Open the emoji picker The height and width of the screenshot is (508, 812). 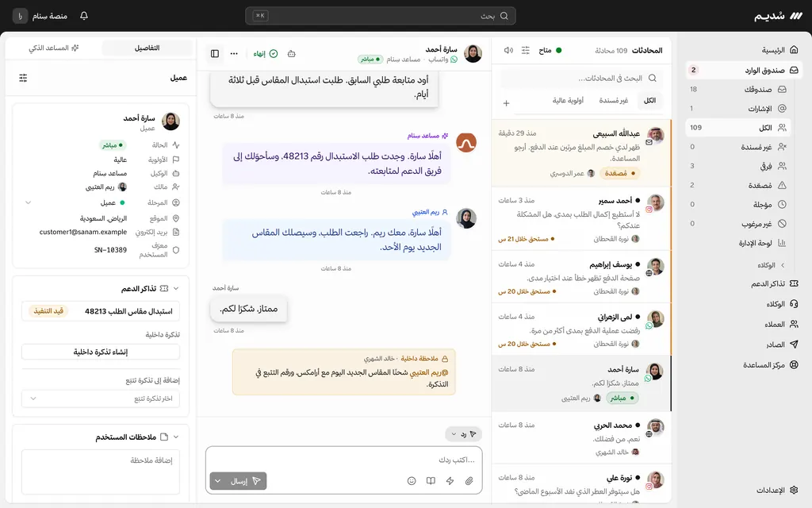click(412, 480)
